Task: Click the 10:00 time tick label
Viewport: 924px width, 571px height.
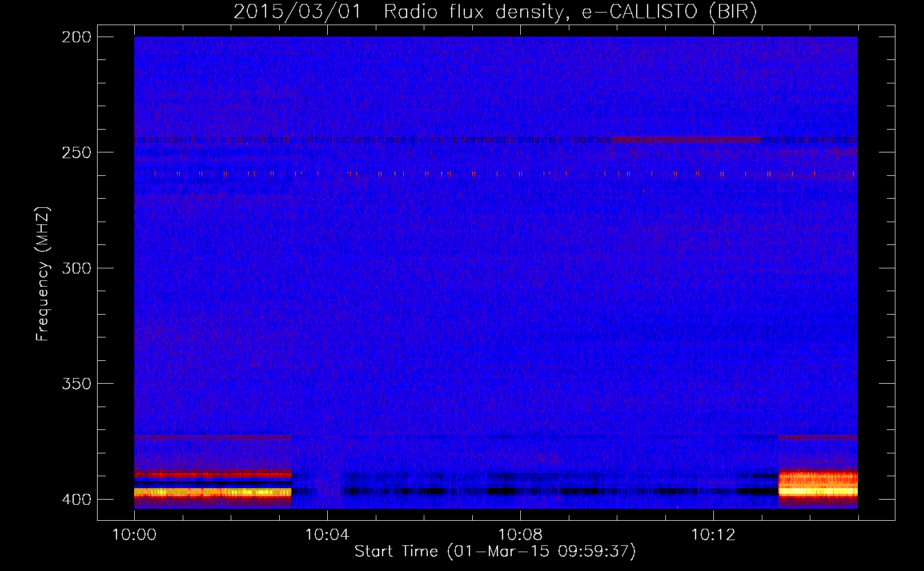Action: [135, 534]
